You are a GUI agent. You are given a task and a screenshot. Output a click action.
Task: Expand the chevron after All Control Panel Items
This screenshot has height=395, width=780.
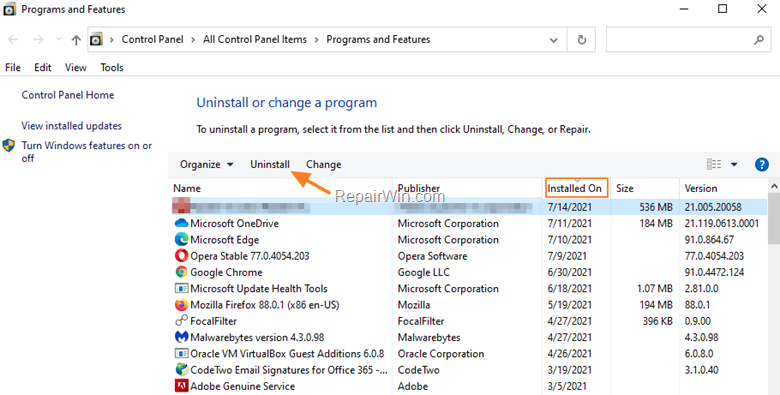click(316, 40)
